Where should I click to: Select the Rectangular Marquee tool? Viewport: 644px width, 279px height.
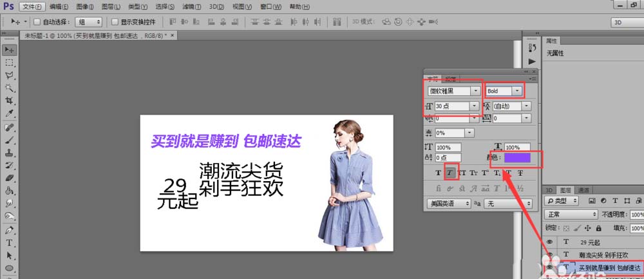click(9, 63)
